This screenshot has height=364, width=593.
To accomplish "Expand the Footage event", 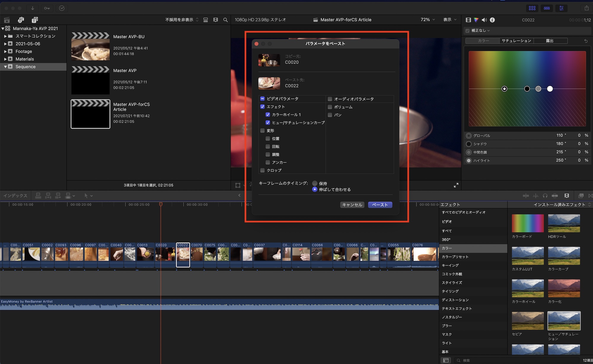I will (5, 51).
